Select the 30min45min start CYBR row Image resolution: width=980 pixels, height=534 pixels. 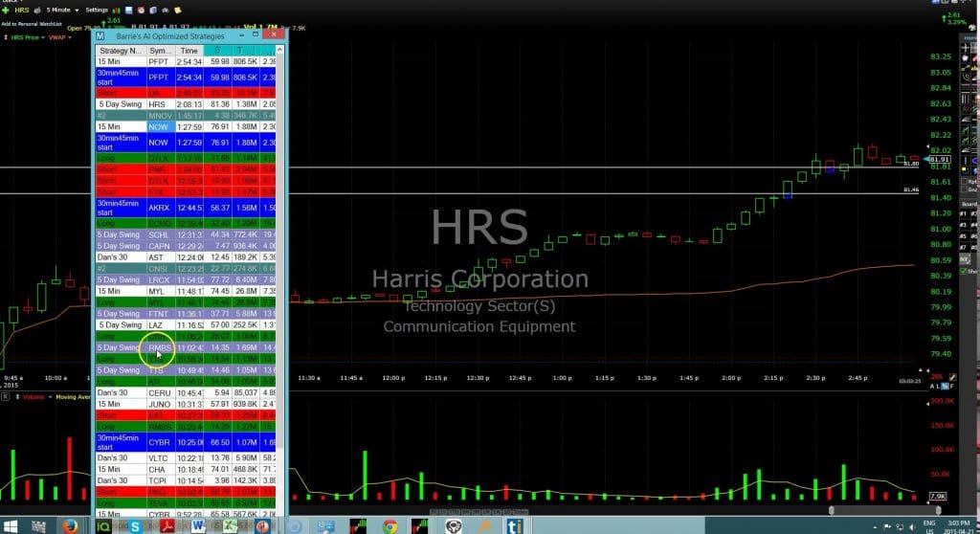point(186,442)
